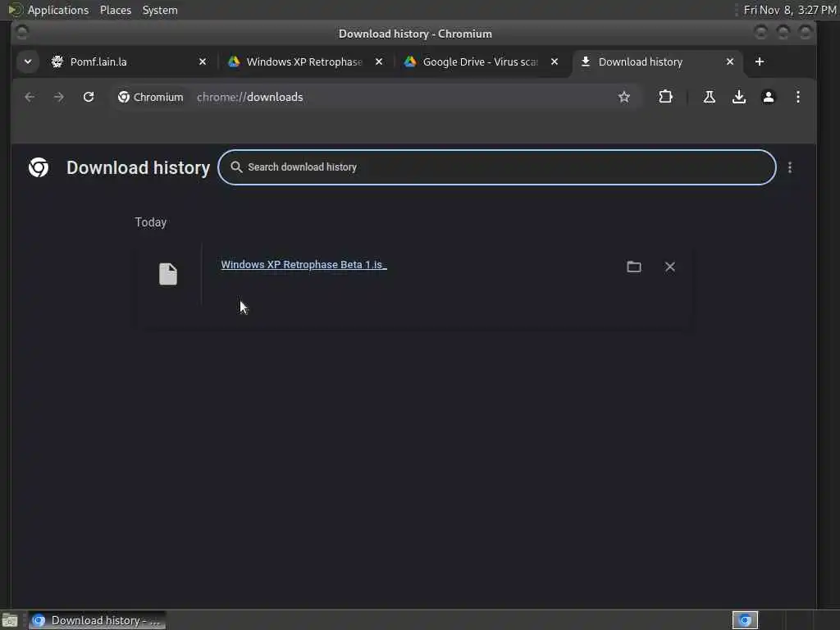Open the Places menu

click(x=115, y=10)
